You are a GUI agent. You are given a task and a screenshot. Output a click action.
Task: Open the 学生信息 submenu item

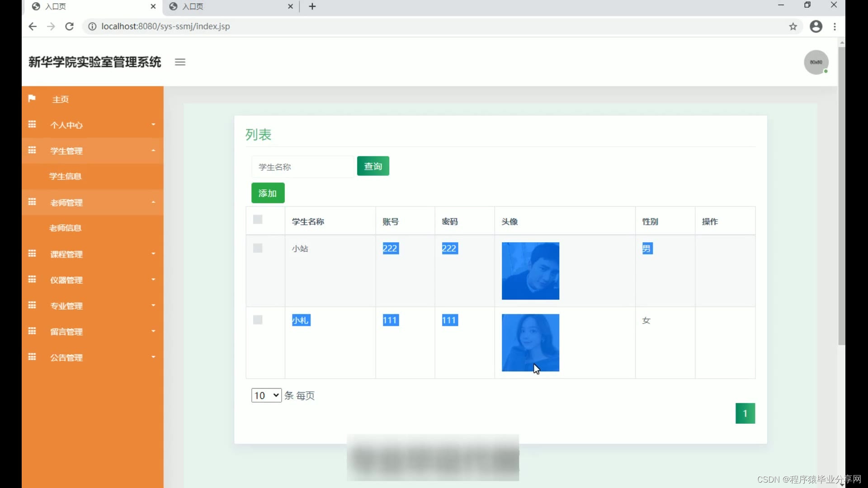pos(66,176)
